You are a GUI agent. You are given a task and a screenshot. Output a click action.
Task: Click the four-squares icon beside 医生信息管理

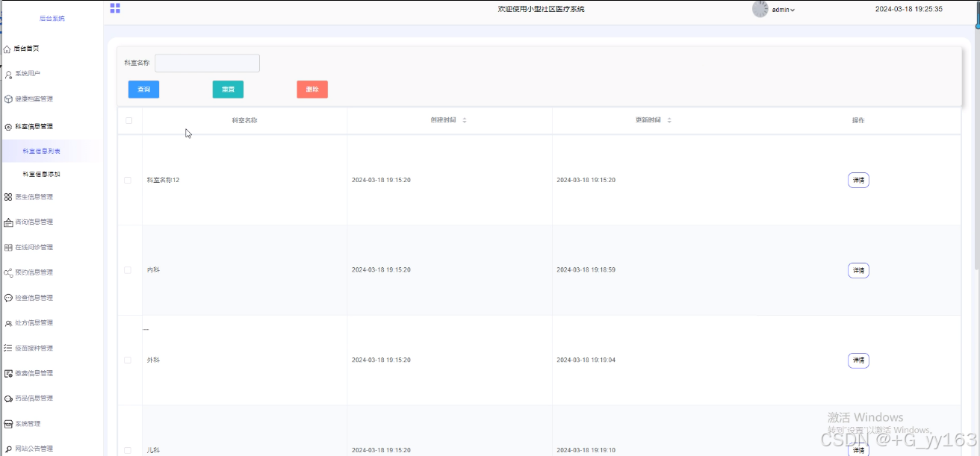[8, 197]
